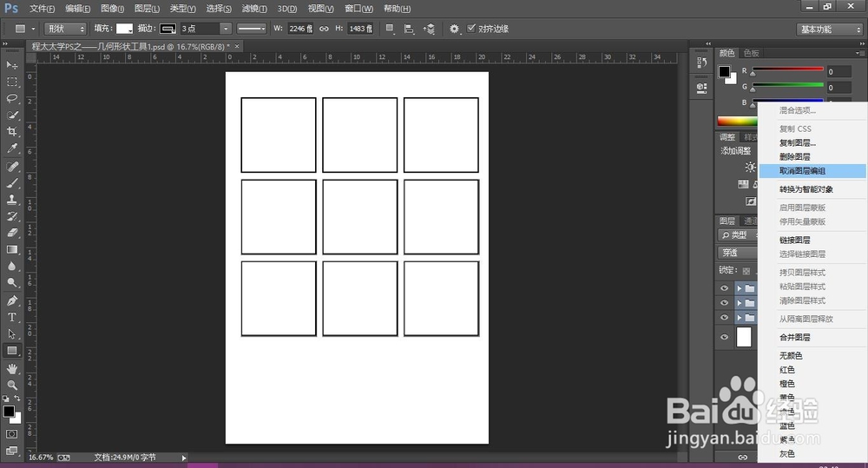Open path operations icon in options bar
Screen dimensions: 868x468
[x=390, y=29]
